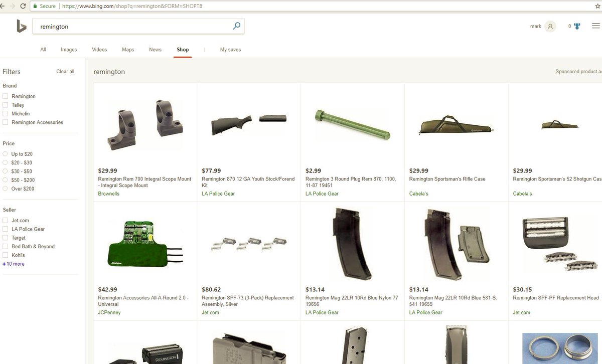Image resolution: width=602 pixels, height=364 pixels.
Task: Check the Talley brand filter
Action: point(5,105)
